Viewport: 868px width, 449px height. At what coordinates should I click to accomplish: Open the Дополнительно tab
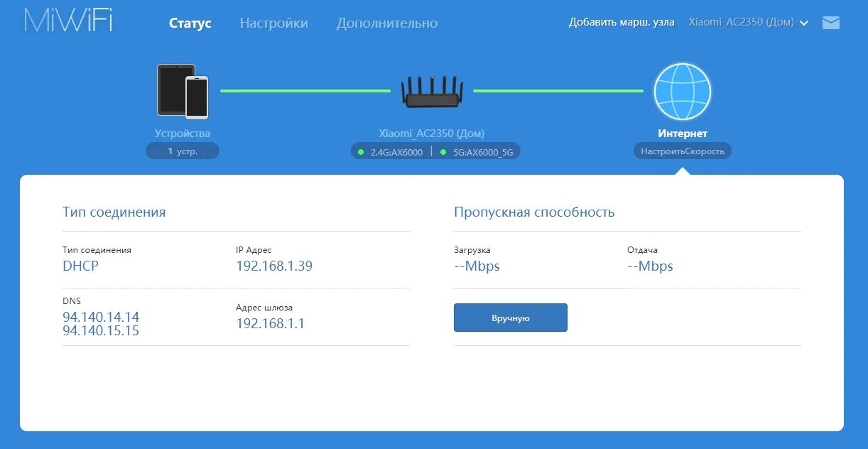pyautogui.click(x=387, y=23)
